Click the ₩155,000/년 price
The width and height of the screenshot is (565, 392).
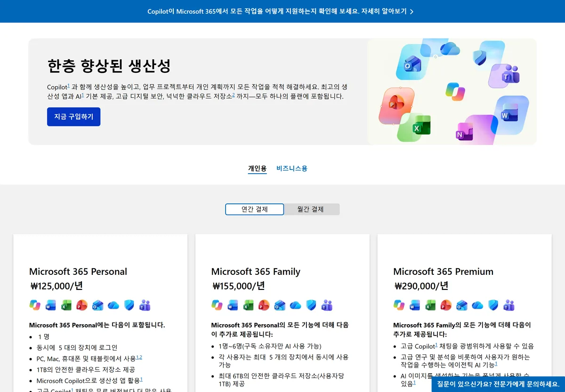(x=239, y=286)
